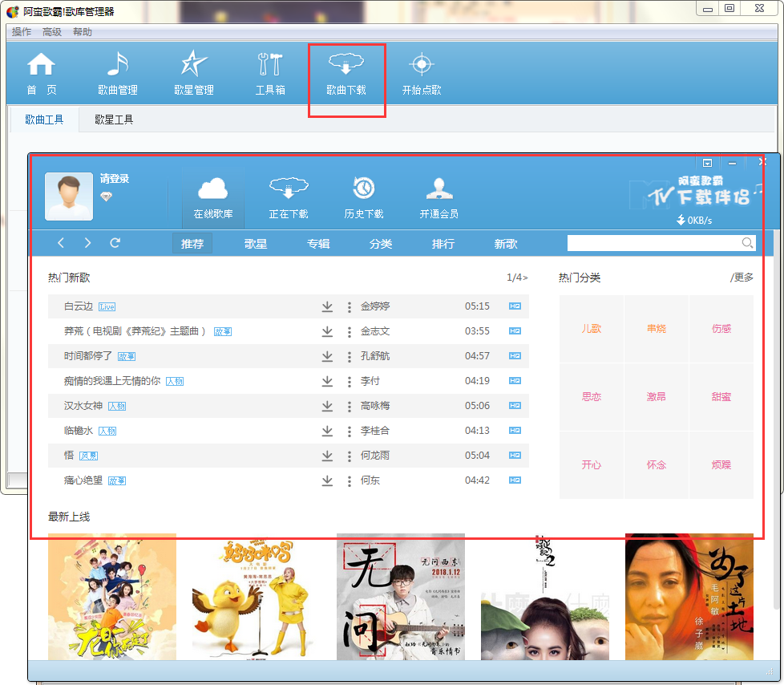Open the 工具箱 toolbox icon
The width and height of the screenshot is (784, 685).
[269, 65]
